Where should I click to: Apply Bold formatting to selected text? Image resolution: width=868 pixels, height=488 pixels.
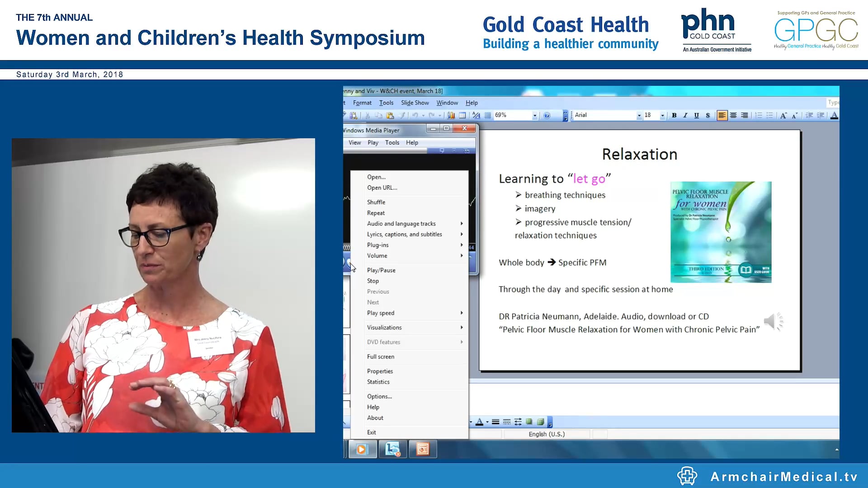coord(674,115)
